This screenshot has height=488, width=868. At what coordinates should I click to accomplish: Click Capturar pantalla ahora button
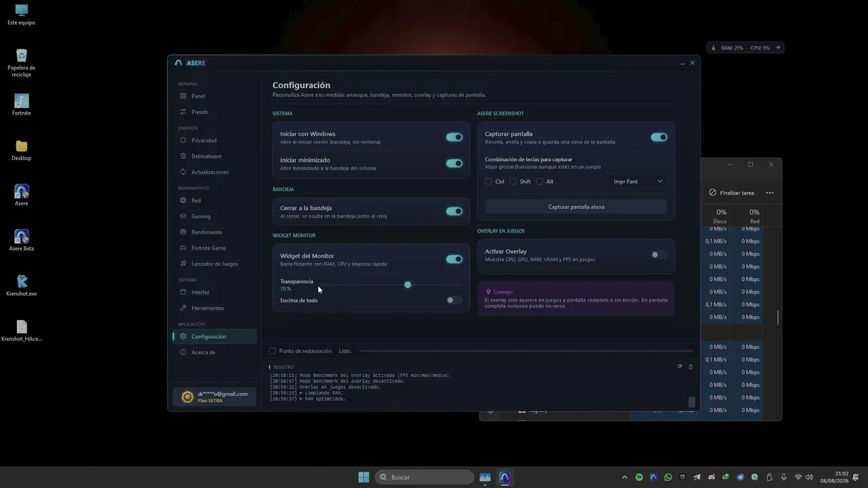tap(576, 207)
